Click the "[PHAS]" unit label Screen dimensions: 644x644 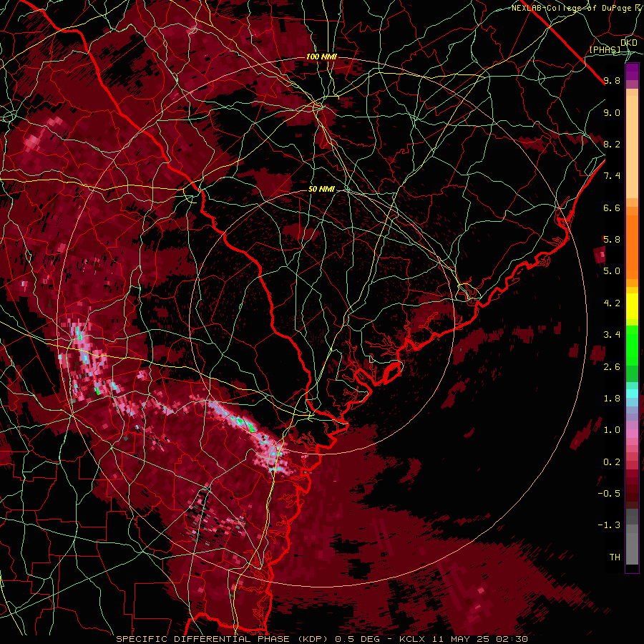(605, 49)
